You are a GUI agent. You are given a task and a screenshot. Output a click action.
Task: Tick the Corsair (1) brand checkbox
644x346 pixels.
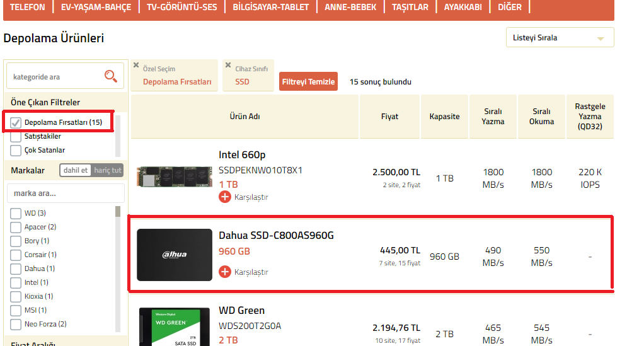pyautogui.click(x=16, y=255)
